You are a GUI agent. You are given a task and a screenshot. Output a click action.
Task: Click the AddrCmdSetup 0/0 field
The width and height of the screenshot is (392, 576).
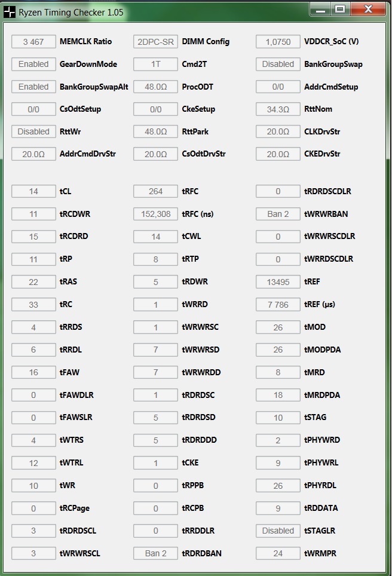pyautogui.click(x=278, y=87)
